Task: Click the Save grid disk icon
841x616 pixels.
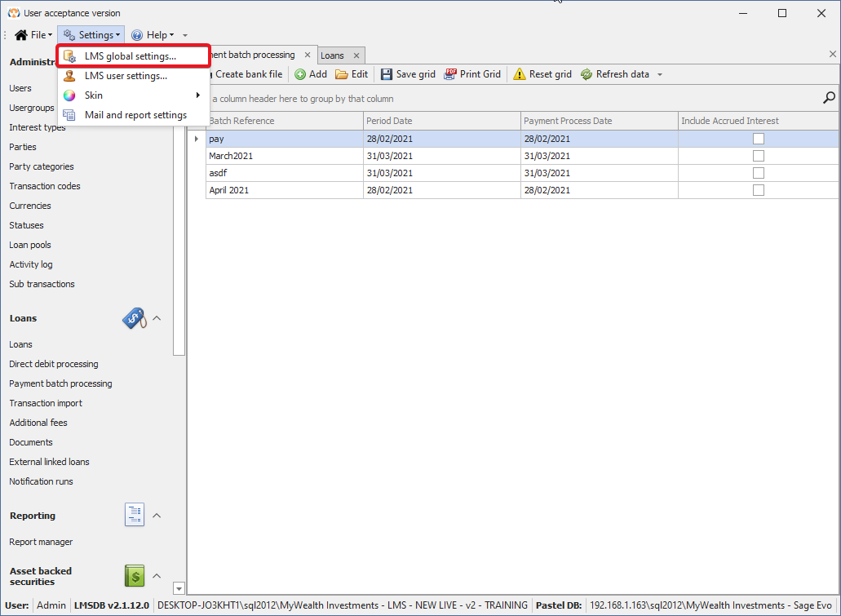Action: click(x=387, y=74)
